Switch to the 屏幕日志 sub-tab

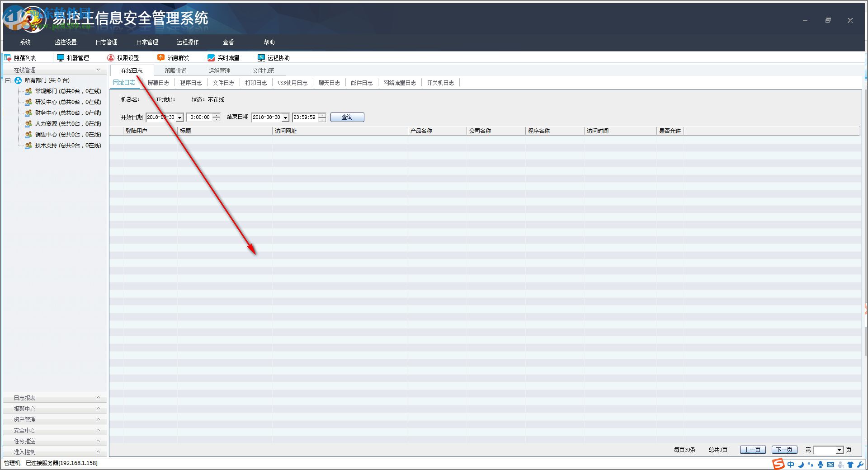pyautogui.click(x=158, y=83)
